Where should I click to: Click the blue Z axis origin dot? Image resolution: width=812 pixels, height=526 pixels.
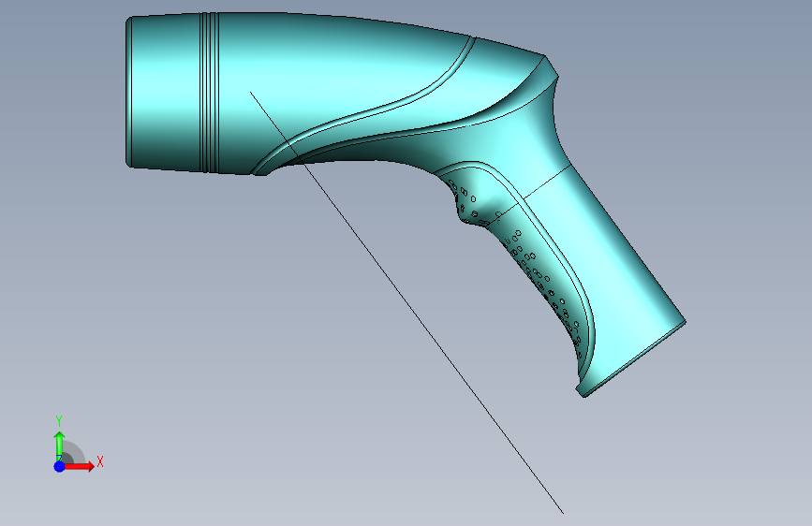pos(59,466)
